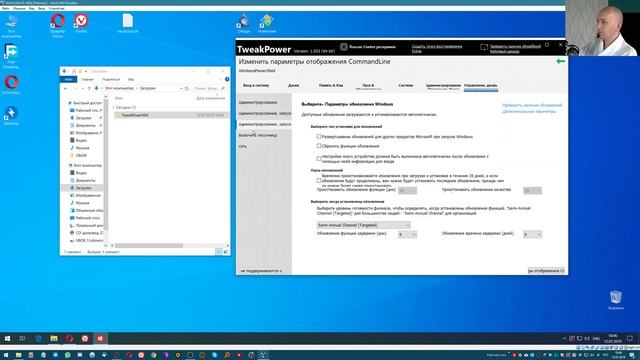The width and height of the screenshot is (640, 360).
Task: Launch Vivaldi desktop shortcut
Action: tap(81, 23)
